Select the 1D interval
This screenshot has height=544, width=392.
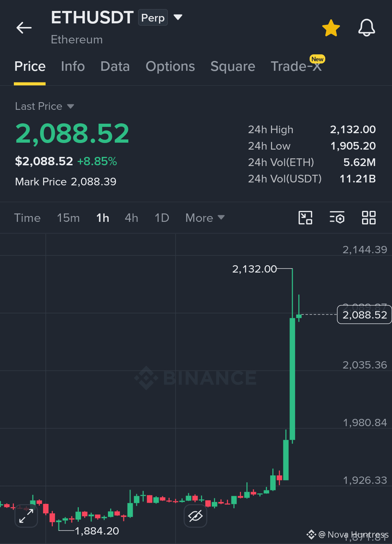click(162, 218)
